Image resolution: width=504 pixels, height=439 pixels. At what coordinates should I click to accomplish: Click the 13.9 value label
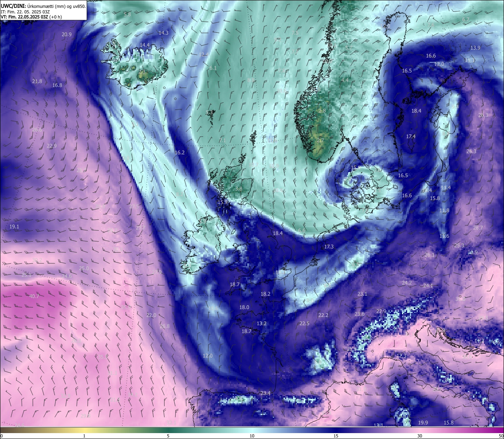click(475, 48)
